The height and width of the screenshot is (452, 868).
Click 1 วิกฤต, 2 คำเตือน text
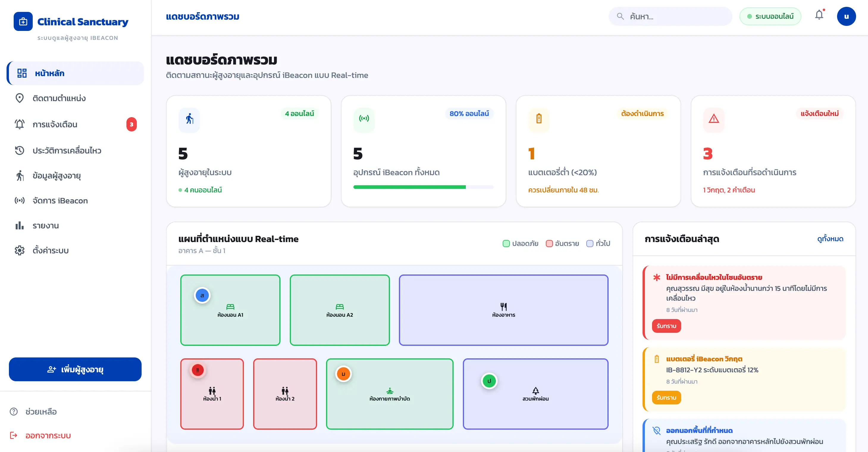[x=729, y=190]
